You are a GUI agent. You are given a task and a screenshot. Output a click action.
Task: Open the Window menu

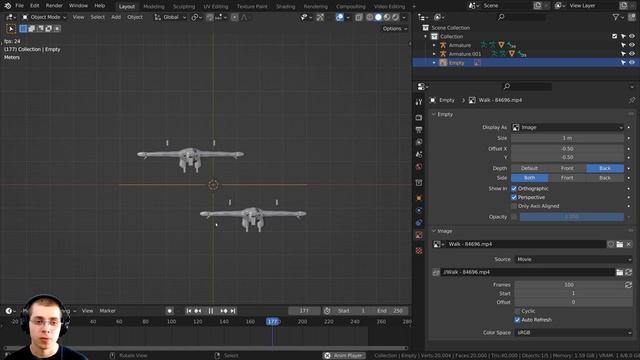(x=78, y=6)
